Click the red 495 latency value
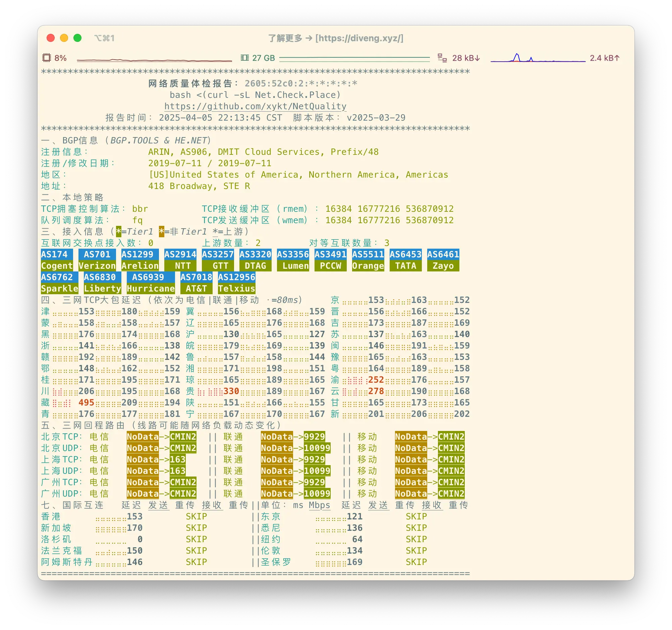 (86, 403)
